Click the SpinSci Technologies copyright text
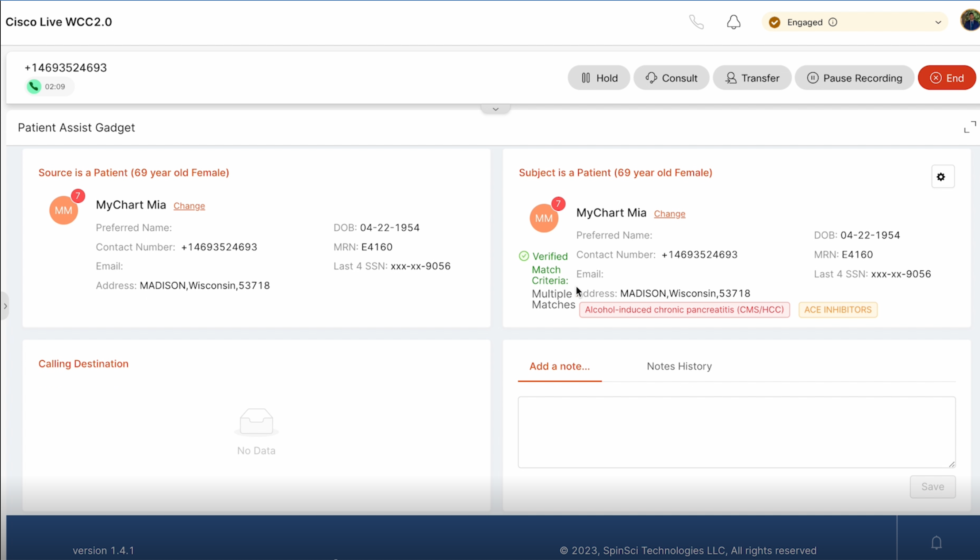This screenshot has width=980, height=560. (x=688, y=551)
